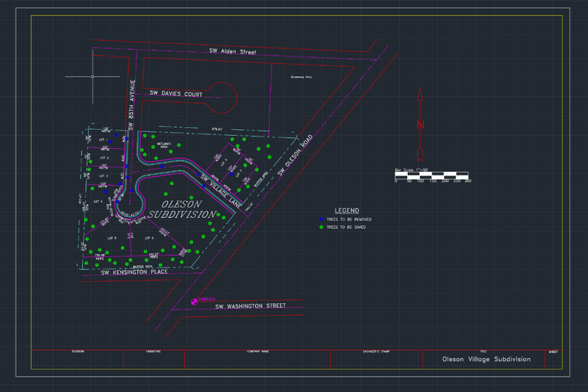The width and height of the screenshot is (588, 392).
Task: Select the "TREES TO BE REMOVED" legend text
Action: [348, 219]
